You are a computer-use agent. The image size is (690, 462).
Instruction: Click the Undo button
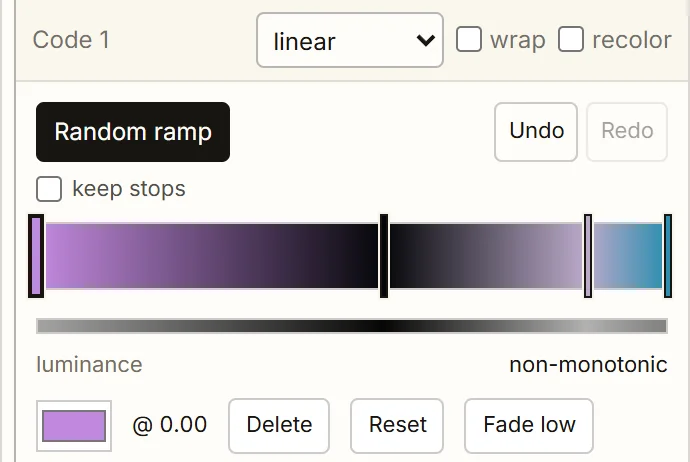[x=536, y=132]
